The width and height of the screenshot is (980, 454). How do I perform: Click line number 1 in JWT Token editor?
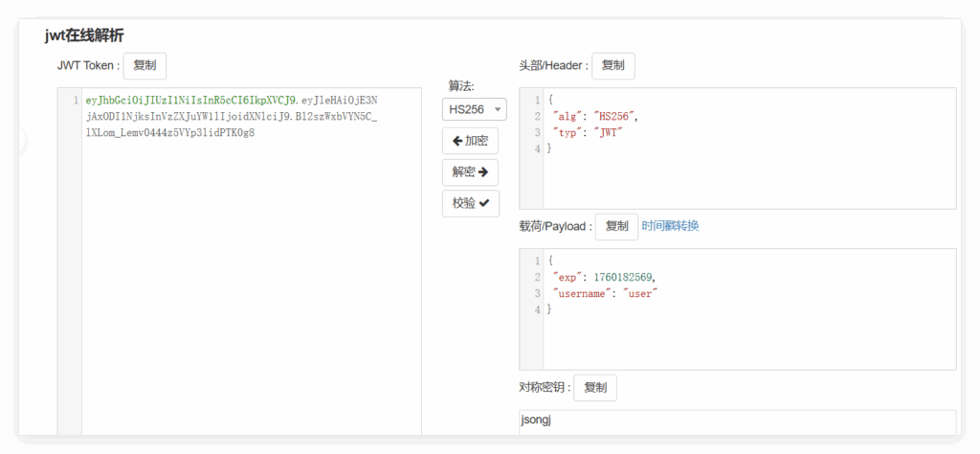[x=75, y=100]
